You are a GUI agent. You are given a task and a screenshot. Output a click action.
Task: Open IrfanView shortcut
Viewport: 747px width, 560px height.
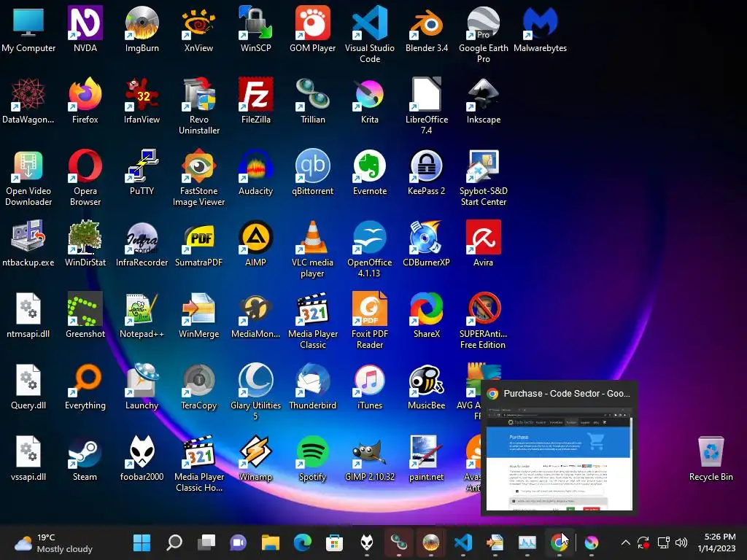point(142,101)
